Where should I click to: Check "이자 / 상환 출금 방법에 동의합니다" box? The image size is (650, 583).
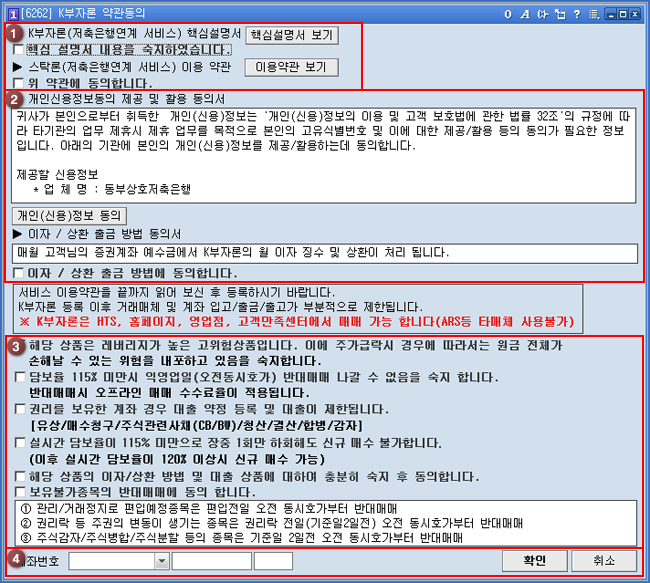20,273
